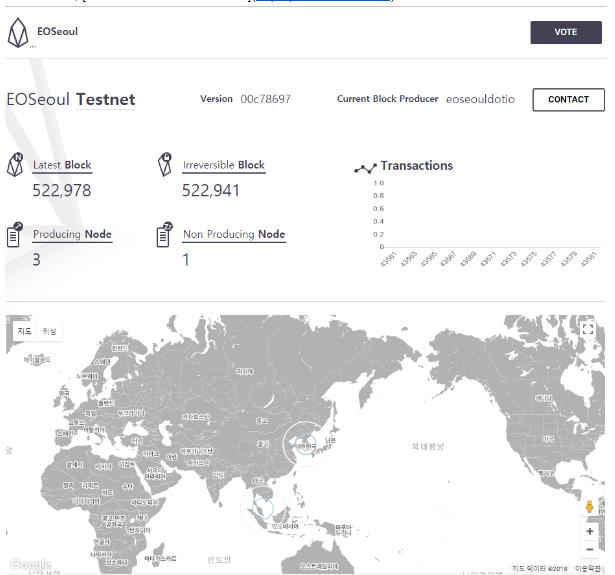Click the Street View pegman icon
The height and width of the screenshot is (575, 615).
pyautogui.click(x=589, y=506)
